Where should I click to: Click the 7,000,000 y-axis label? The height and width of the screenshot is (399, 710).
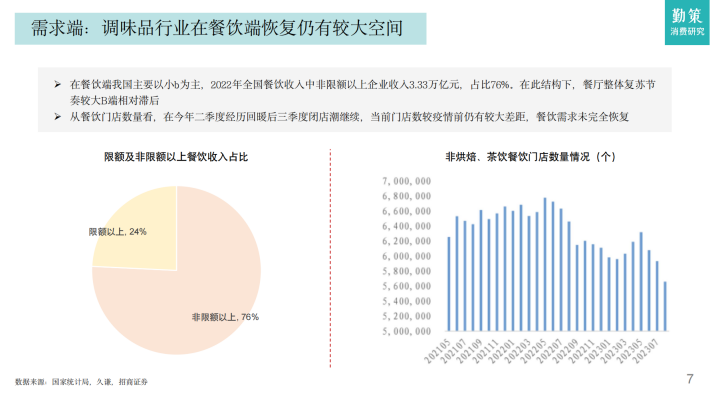(x=406, y=181)
